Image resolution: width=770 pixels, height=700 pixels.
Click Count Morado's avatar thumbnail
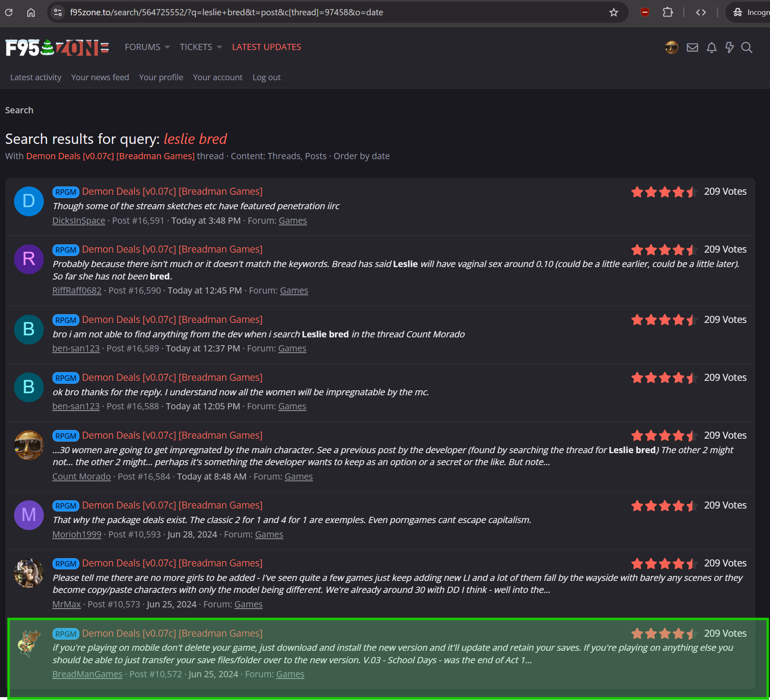click(29, 445)
